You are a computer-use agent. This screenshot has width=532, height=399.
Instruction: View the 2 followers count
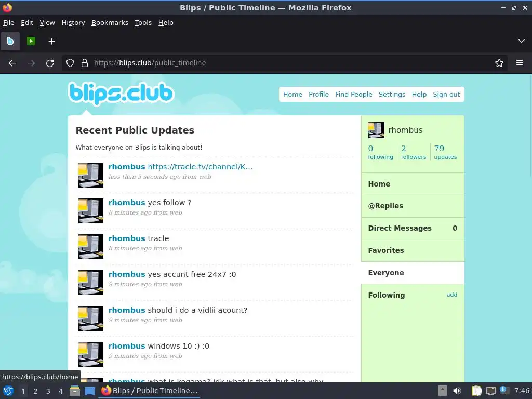pos(413,152)
